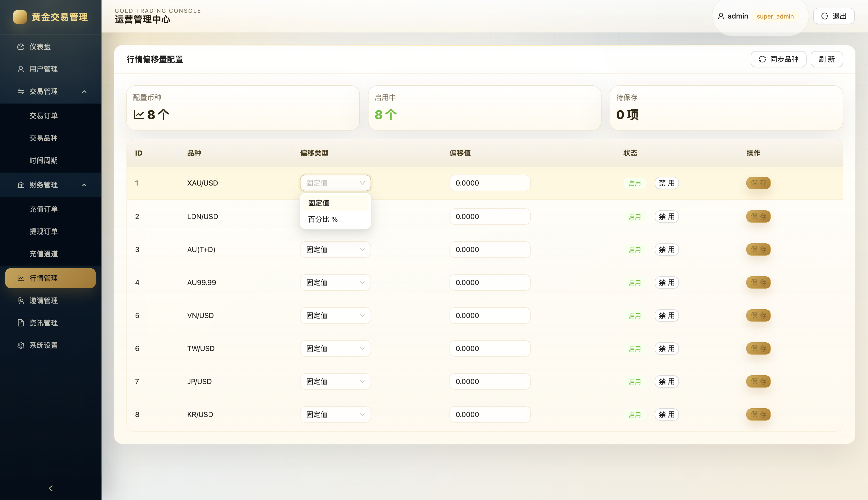Screen dimensions: 868x500
Task: Click the system settings gear icon
Action: click(21, 345)
